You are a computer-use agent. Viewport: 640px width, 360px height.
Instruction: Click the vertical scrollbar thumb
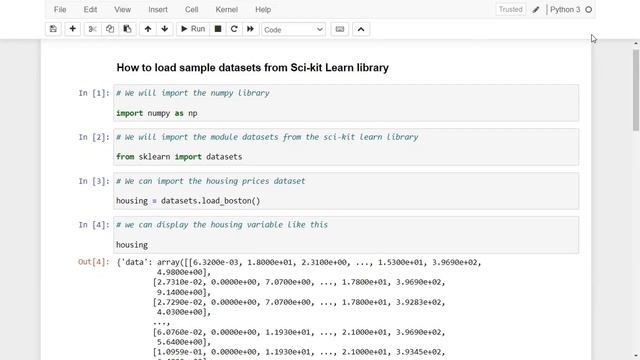tap(636, 90)
